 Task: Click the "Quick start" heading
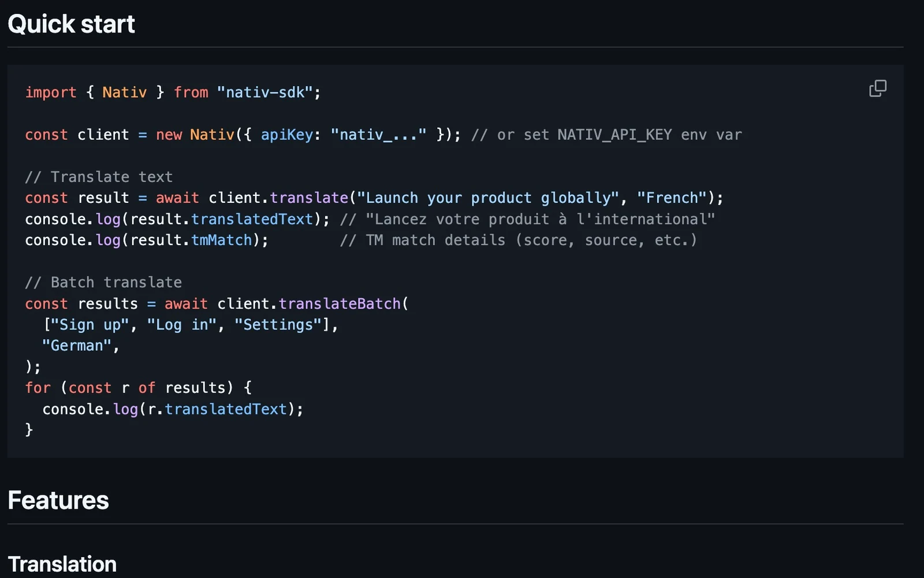[71, 24]
